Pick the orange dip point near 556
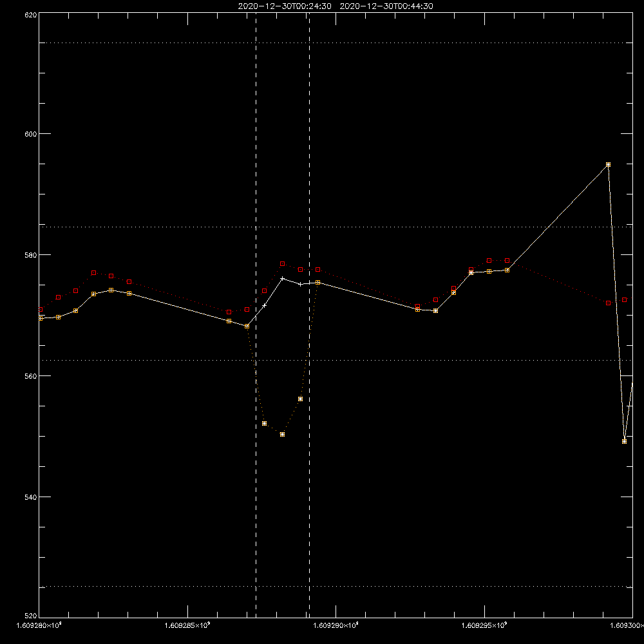The height and width of the screenshot is (644, 644). pyautogui.click(x=300, y=399)
